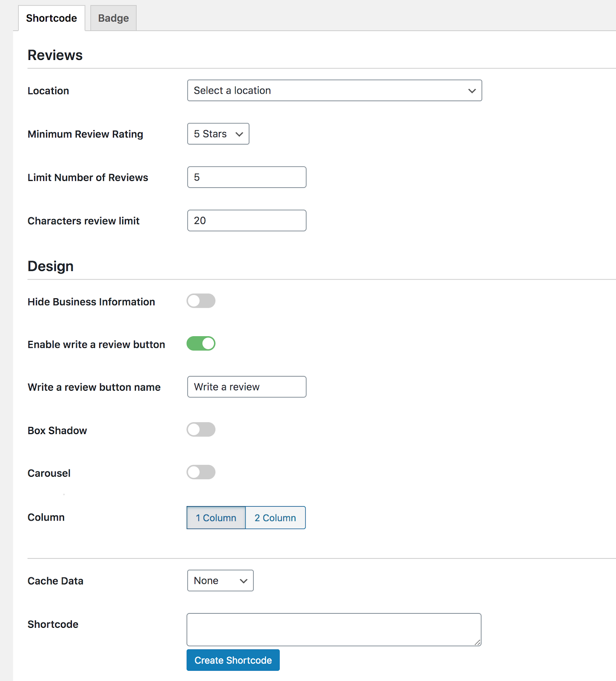616x681 pixels.
Task: Click the Limit Number of Reviews field
Action: (246, 177)
